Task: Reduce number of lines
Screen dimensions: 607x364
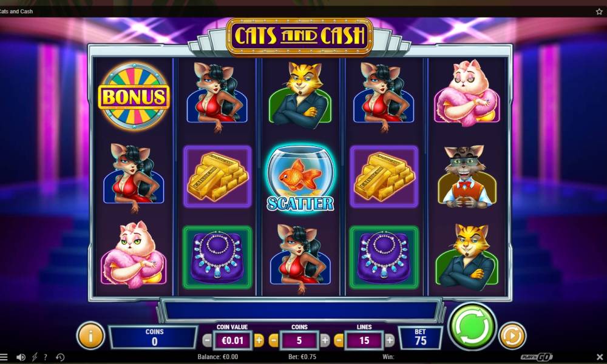Action: tap(339, 340)
